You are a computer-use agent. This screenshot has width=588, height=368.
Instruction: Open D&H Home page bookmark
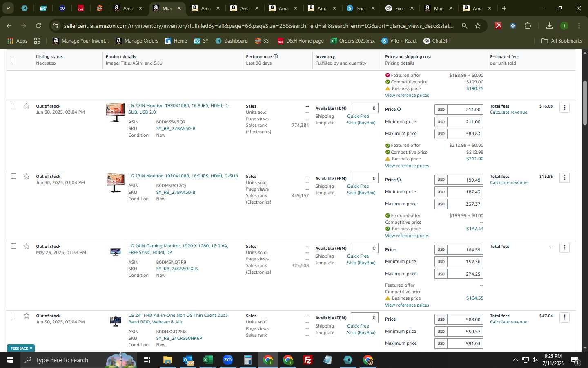(x=301, y=41)
